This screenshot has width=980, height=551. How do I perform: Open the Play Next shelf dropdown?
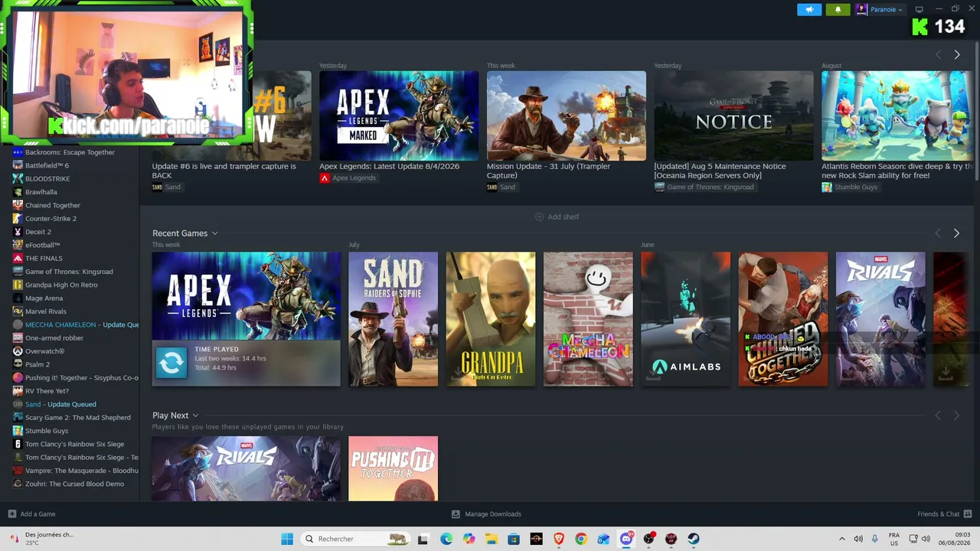click(x=195, y=416)
